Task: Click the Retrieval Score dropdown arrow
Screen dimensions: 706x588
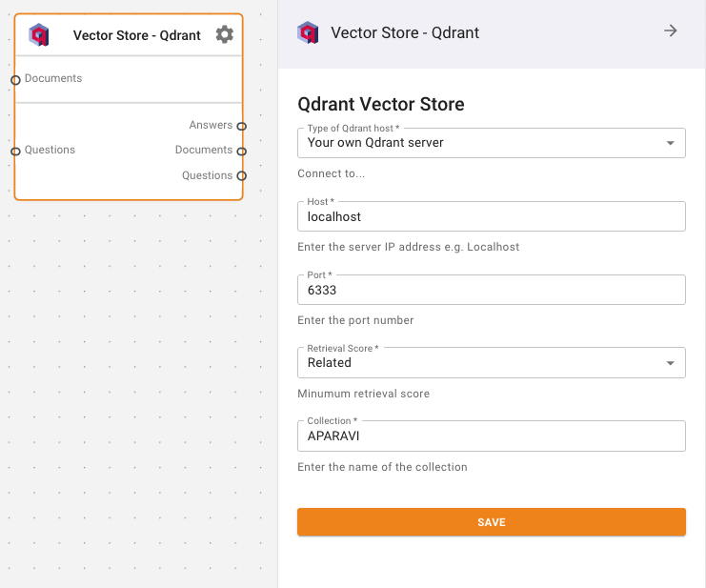Action: click(x=671, y=363)
